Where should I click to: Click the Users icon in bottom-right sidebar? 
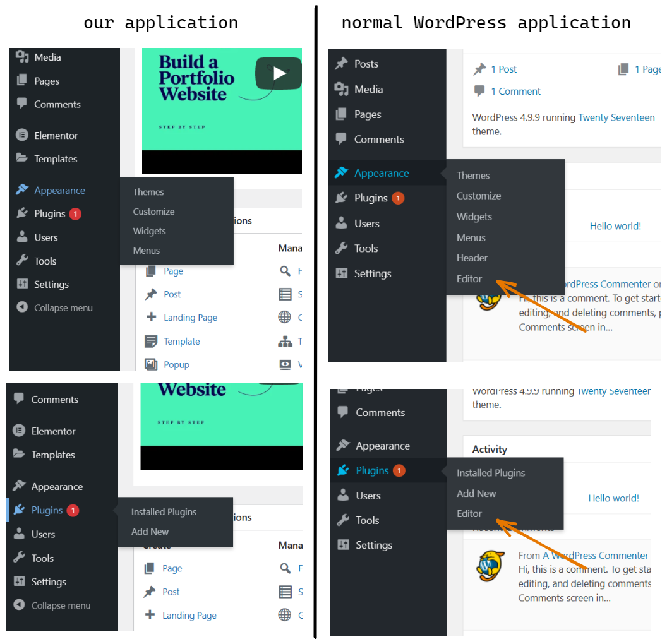tap(343, 495)
